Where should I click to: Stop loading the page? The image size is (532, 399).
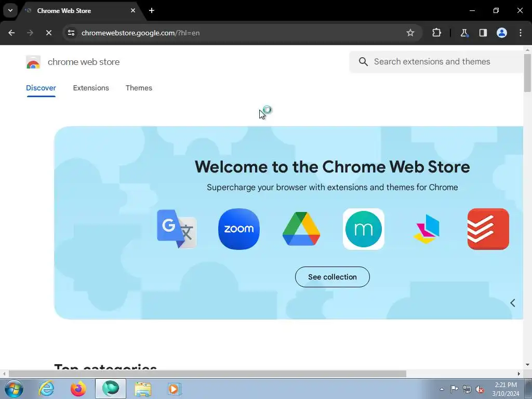48,33
